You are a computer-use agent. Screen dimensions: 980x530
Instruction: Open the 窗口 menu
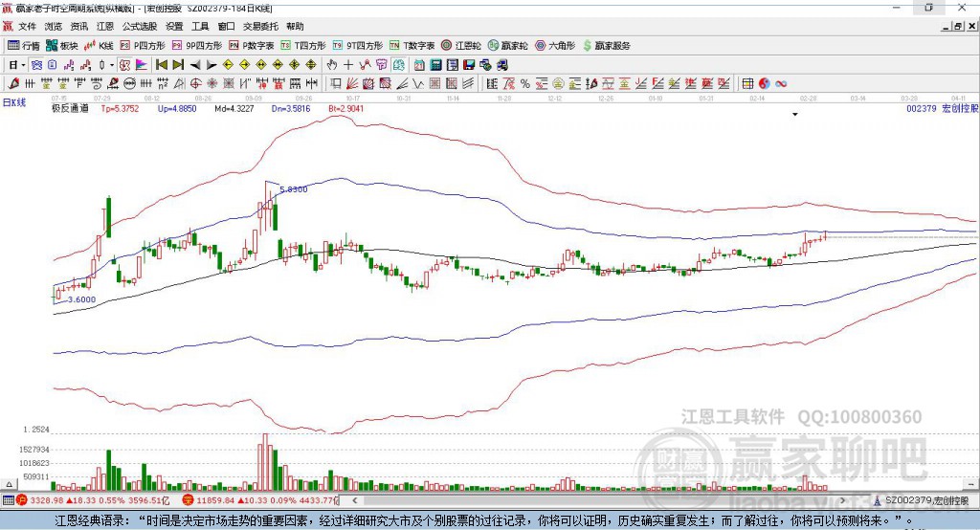[226, 26]
